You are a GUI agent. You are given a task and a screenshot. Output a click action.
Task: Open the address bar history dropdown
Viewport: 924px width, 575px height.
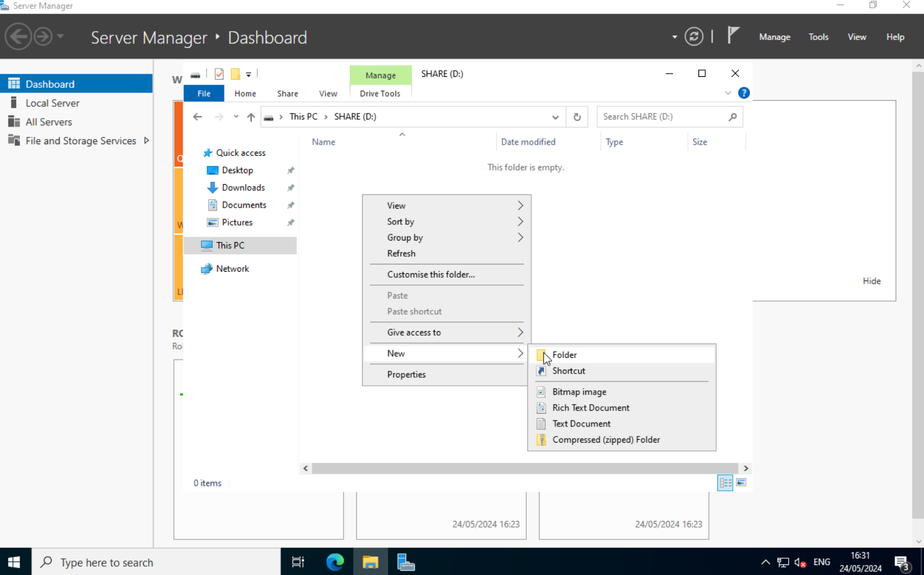[x=555, y=117]
